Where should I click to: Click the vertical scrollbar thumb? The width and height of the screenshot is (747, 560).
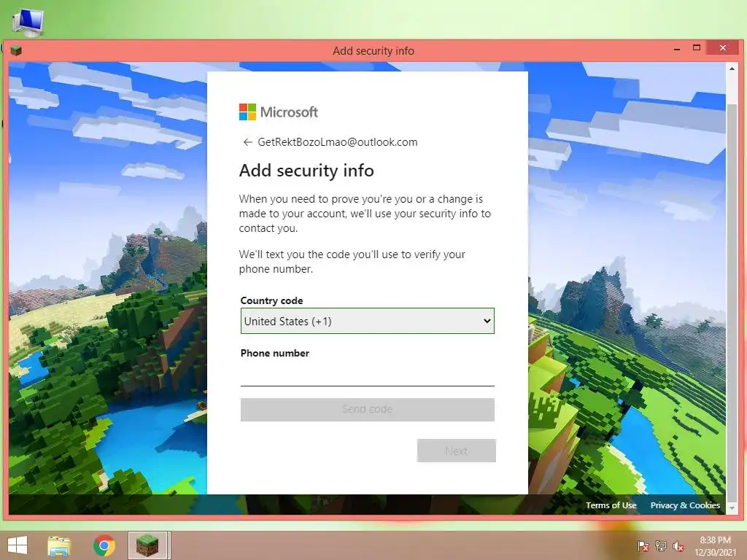[732, 303]
